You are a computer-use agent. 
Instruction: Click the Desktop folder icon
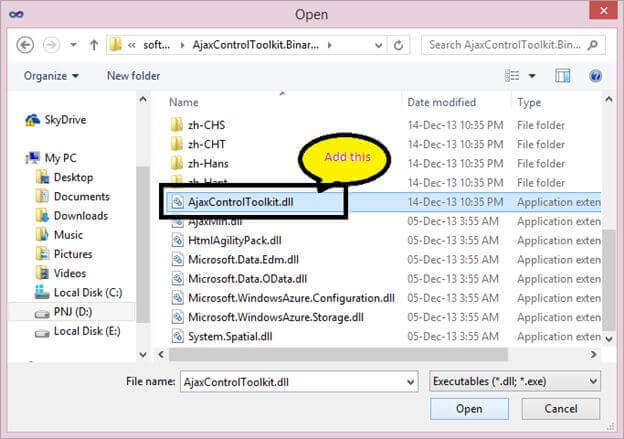(x=42, y=177)
